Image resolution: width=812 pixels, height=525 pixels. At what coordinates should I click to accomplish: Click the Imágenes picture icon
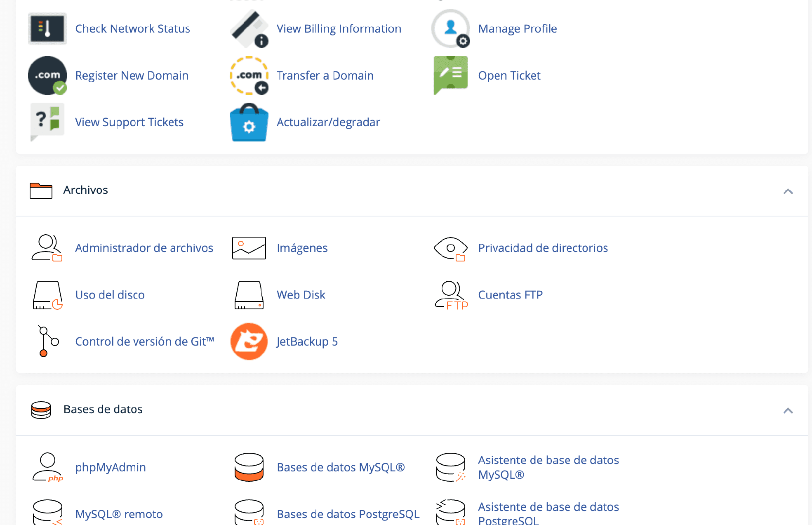[x=249, y=248]
